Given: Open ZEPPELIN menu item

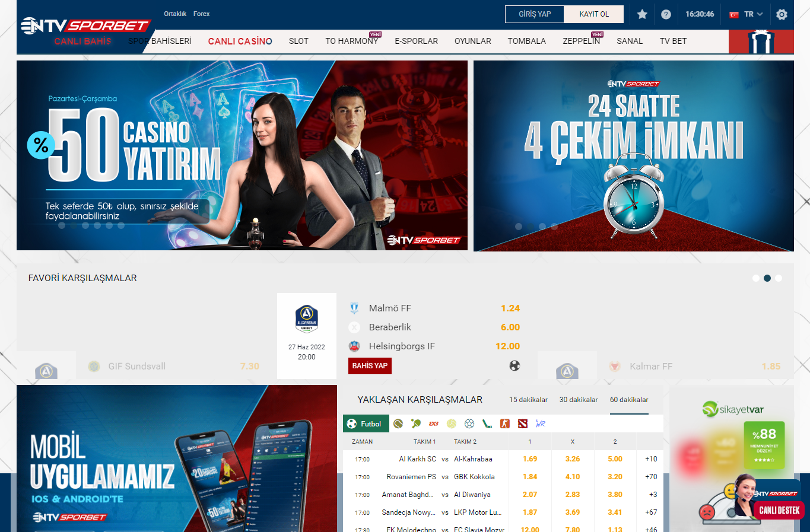Looking at the screenshot, I should pos(581,41).
